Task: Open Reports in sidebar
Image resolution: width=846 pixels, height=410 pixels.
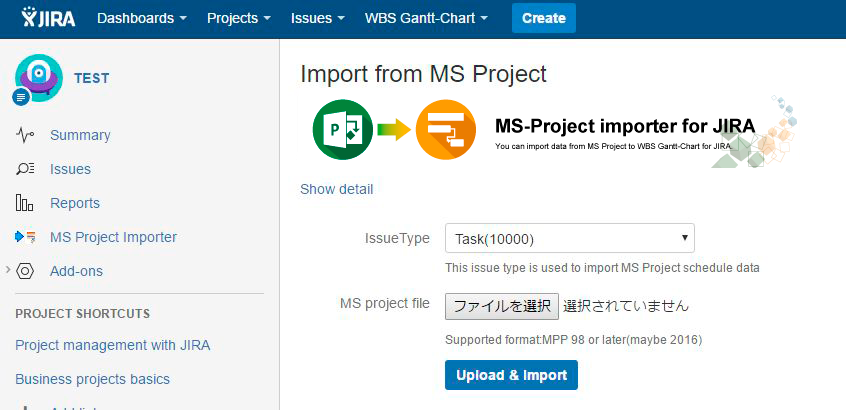Action: pos(75,203)
